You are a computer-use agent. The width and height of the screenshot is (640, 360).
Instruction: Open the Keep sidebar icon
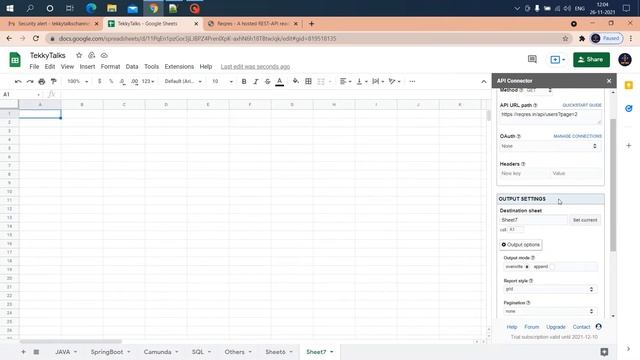[x=629, y=85]
